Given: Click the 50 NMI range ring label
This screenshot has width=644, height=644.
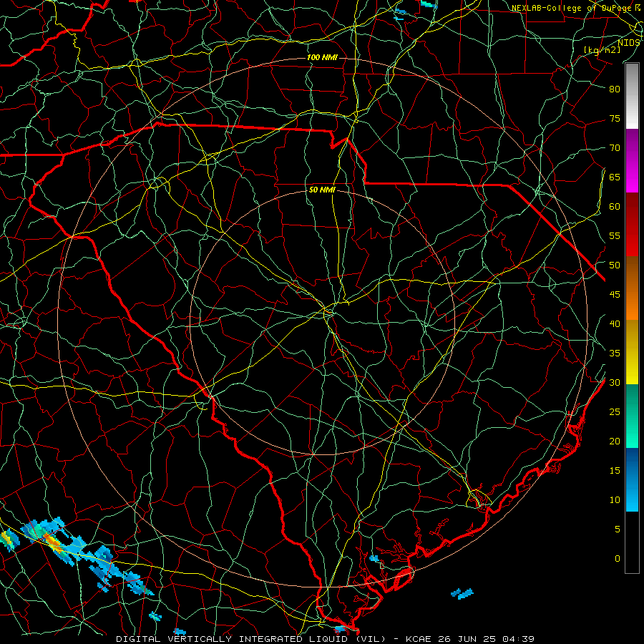Looking at the screenshot, I should click(322, 190).
